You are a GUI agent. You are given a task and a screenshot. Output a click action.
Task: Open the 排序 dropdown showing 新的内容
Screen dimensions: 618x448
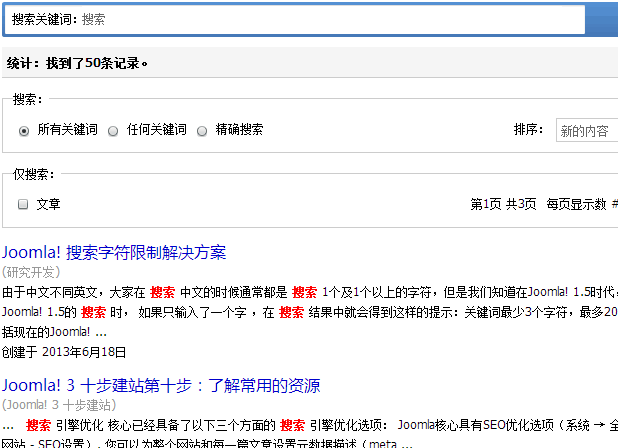(586, 131)
